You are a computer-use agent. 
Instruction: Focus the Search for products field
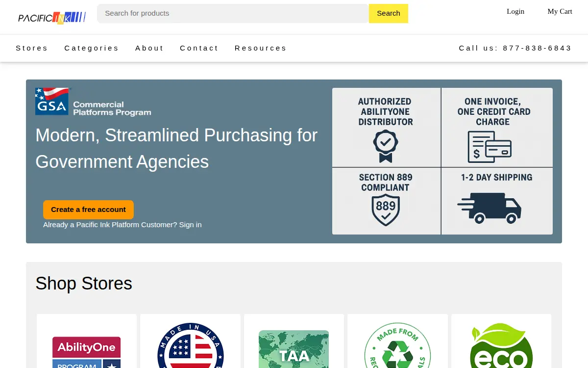pos(233,13)
